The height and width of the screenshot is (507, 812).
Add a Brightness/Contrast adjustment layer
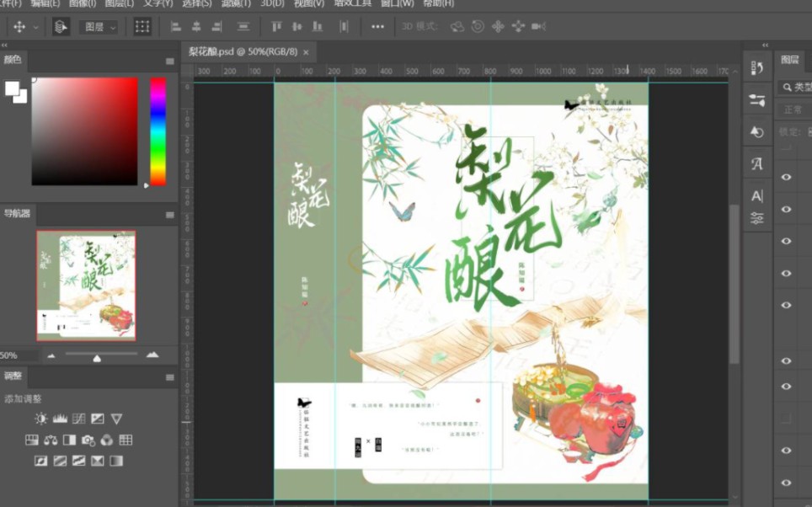pyautogui.click(x=40, y=419)
